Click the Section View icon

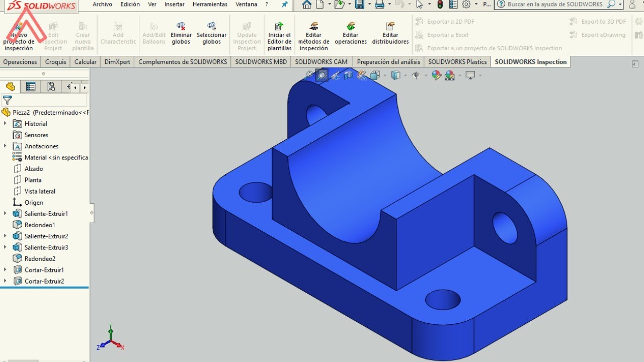coord(348,75)
